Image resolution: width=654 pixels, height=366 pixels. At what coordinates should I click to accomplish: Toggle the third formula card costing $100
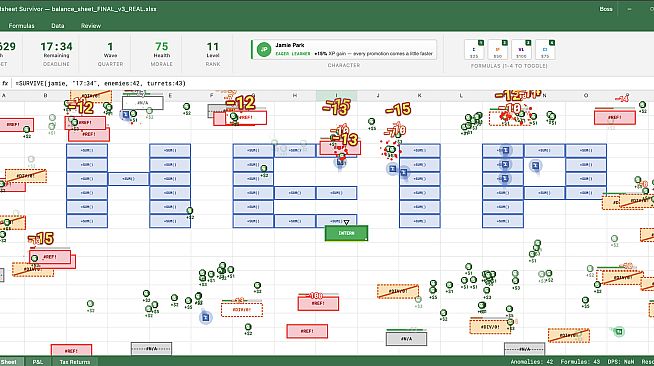521,50
